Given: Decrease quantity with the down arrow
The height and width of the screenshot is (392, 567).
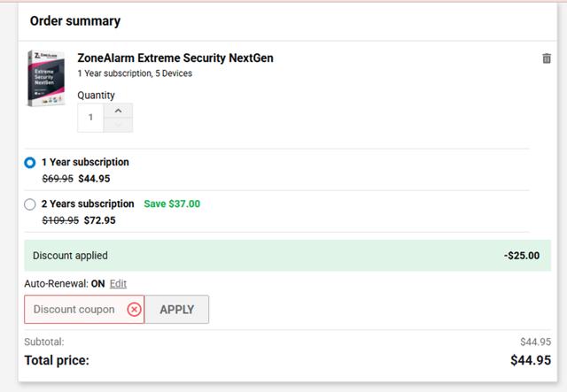Looking at the screenshot, I should pos(118,125).
